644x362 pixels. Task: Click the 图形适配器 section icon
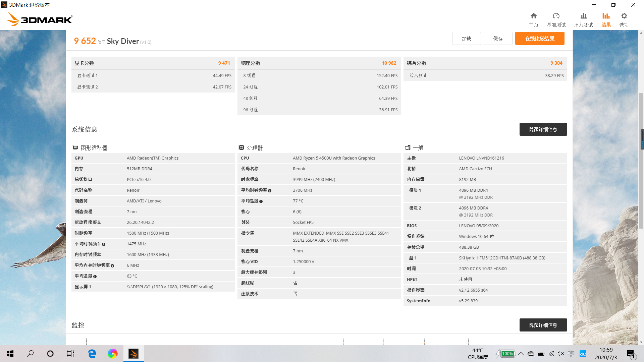click(75, 148)
